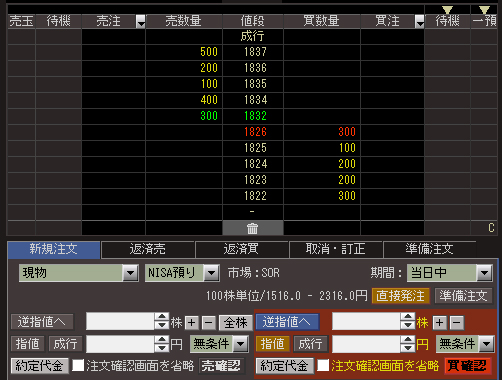
Task: Click the minus button on buy quantity
Action: tap(457, 323)
